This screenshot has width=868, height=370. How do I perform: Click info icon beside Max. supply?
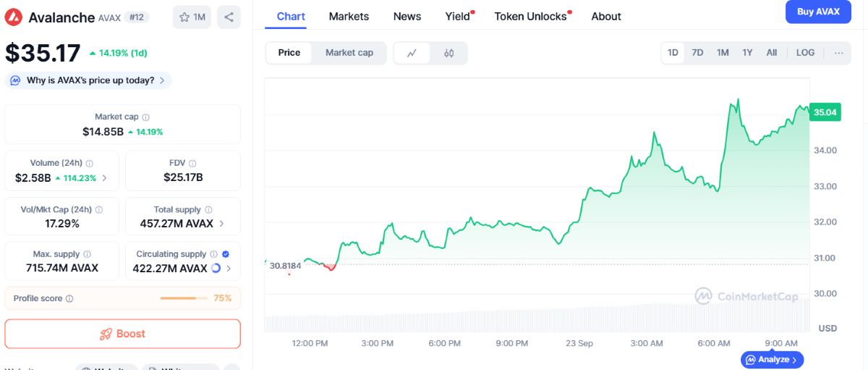[x=87, y=255]
